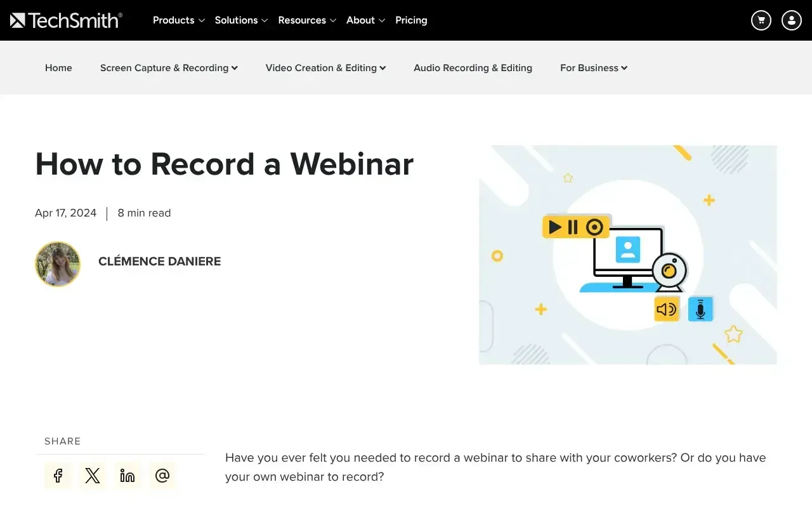Expand Screen Capture & Recording submenu
This screenshot has height=508, width=812.
[169, 68]
